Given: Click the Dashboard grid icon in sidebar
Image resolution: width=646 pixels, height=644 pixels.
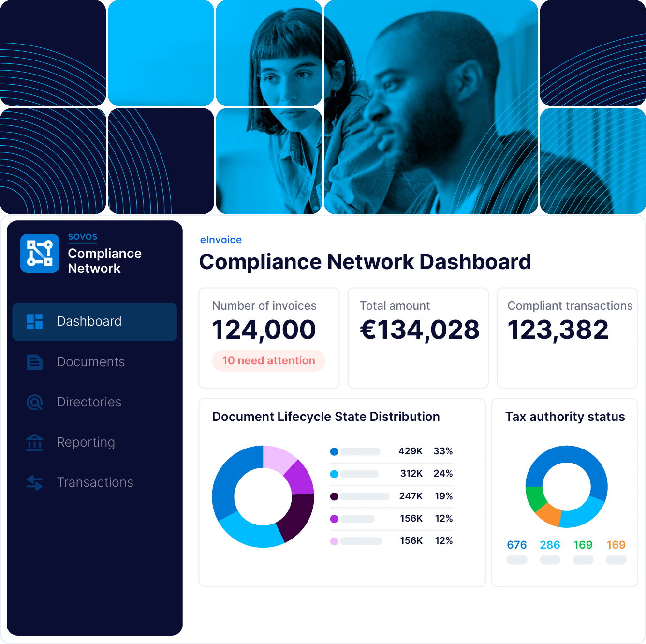Looking at the screenshot, I should [x=35, y=322].
